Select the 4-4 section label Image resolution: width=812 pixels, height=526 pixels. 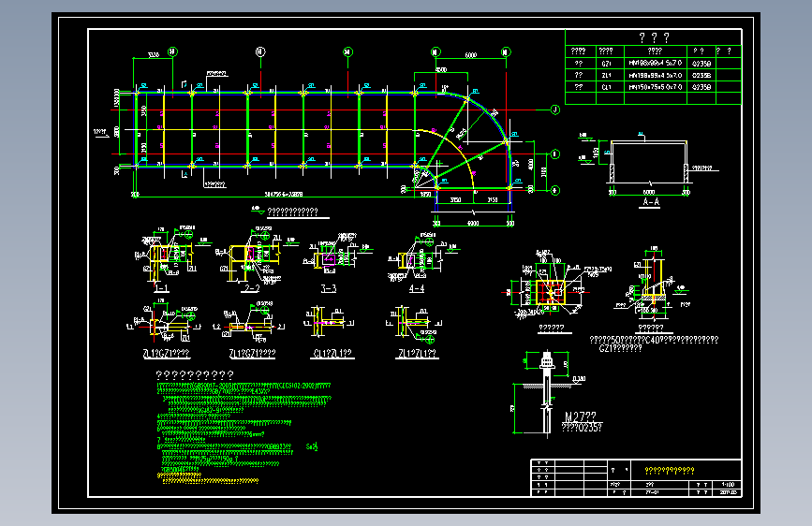pos(417,288)
